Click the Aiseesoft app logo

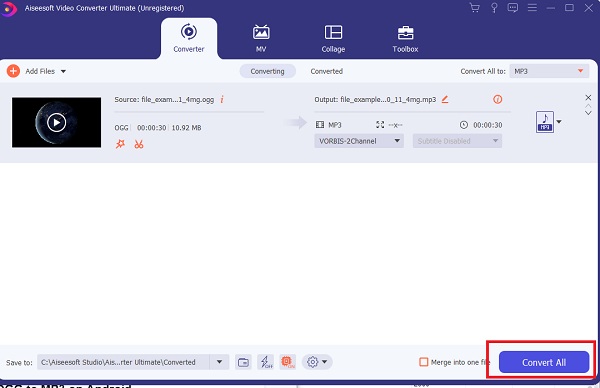pos(8,8)
